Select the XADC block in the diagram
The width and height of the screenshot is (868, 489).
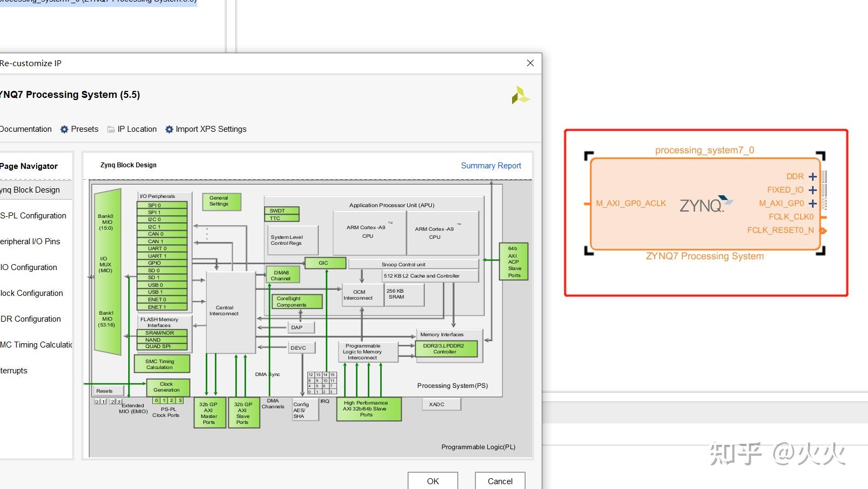441,404
